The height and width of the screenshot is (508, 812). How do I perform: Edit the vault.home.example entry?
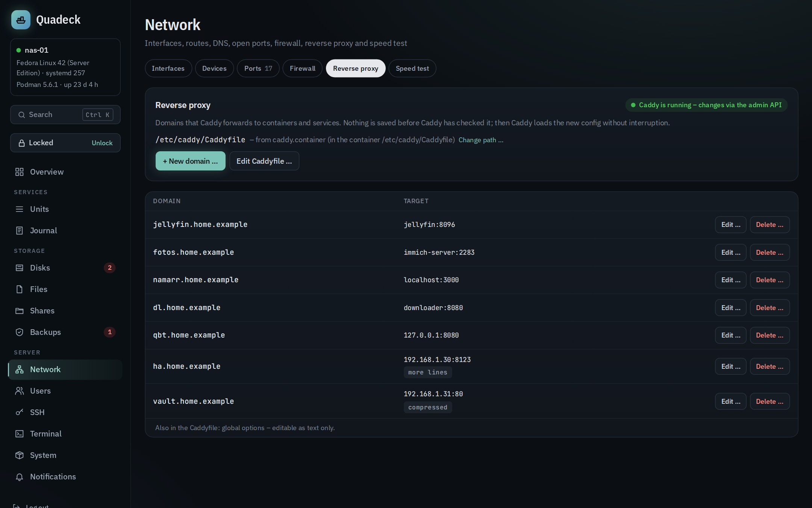[x=730, y=402]
